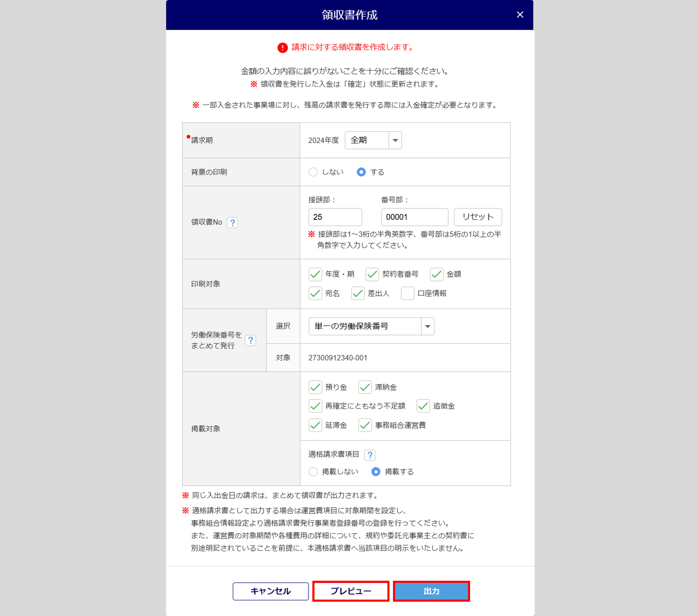Expand the 単一の労働保険番号 dropdown
The image size is (698, 616).
coord(371,326)
